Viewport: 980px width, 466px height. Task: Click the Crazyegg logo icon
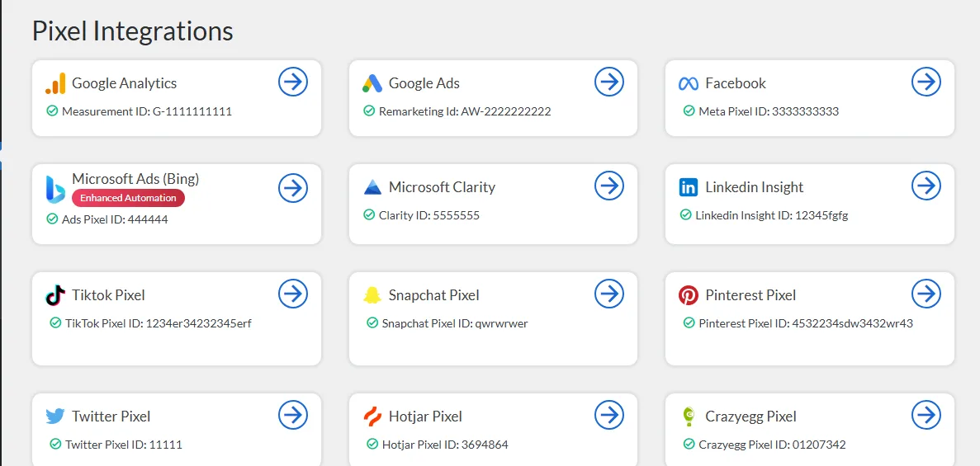pyautogui.click(x=688, y=417)
